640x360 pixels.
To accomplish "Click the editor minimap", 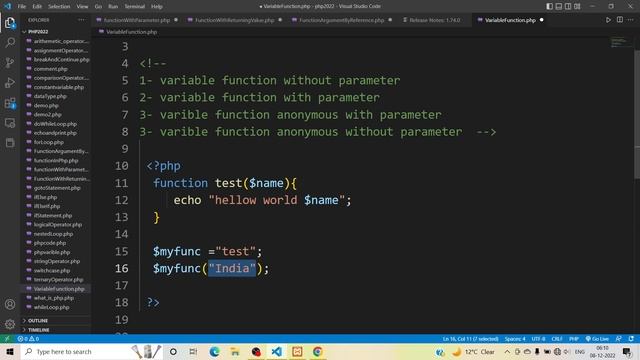I will pos(620,42).
